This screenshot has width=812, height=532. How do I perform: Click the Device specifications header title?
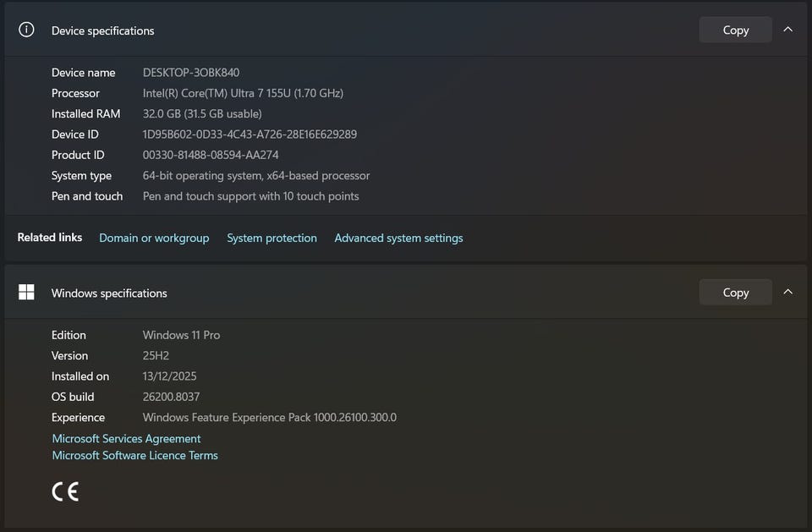coord(102,30)
